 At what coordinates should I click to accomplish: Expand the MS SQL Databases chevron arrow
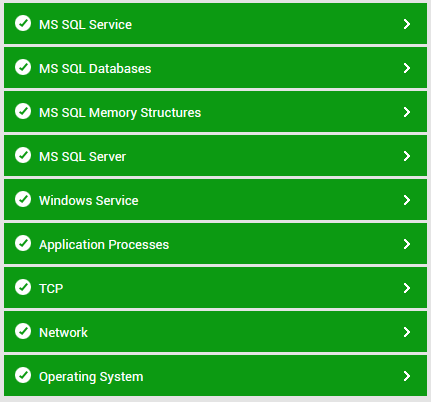pyautogui.click(x=407, y=68)
